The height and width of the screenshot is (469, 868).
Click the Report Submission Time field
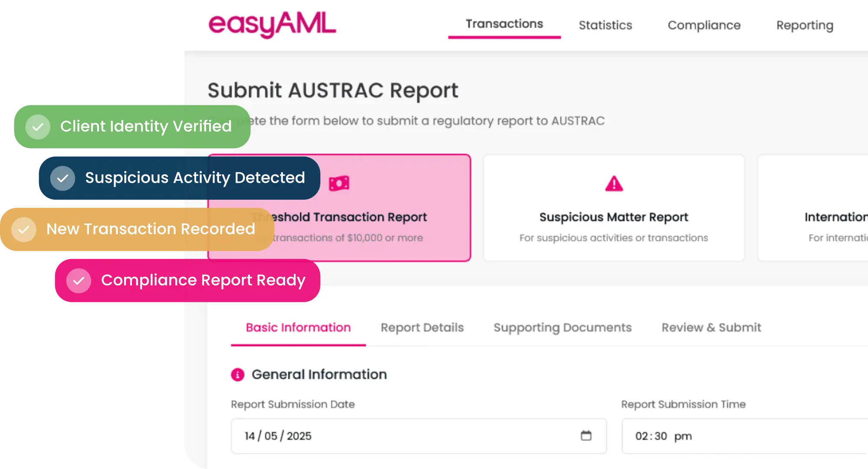(x=744, y=436)
